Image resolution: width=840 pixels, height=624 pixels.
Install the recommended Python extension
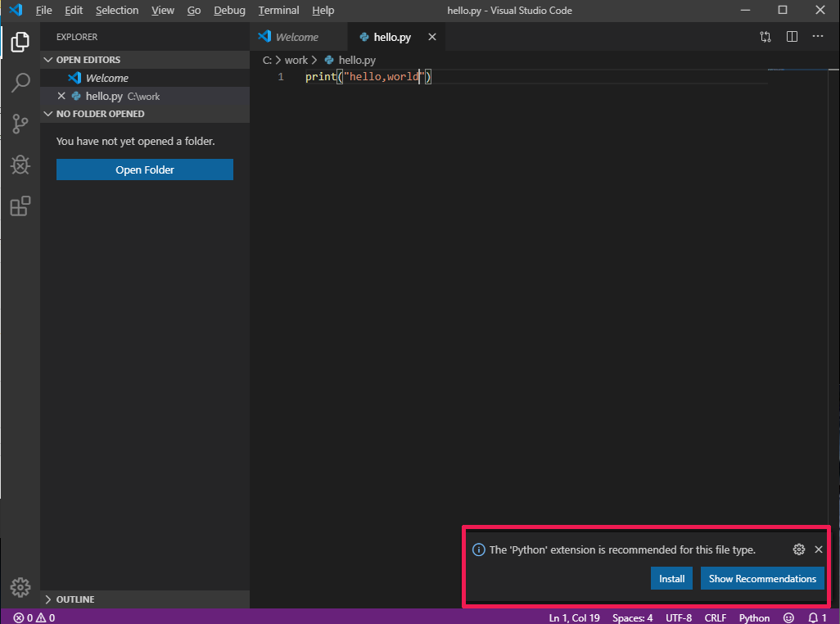coord(672,578)
